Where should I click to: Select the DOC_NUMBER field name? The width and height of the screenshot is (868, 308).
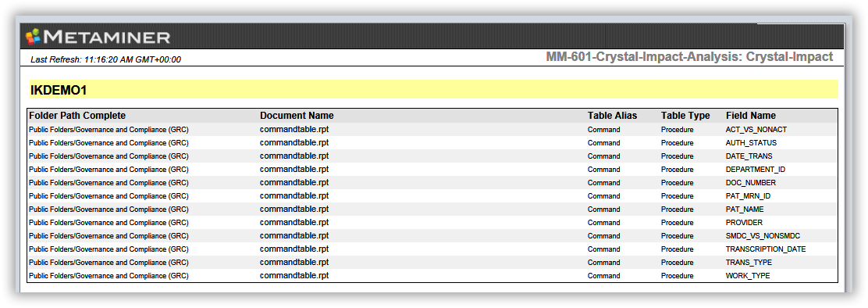click(x=751, y=183)
